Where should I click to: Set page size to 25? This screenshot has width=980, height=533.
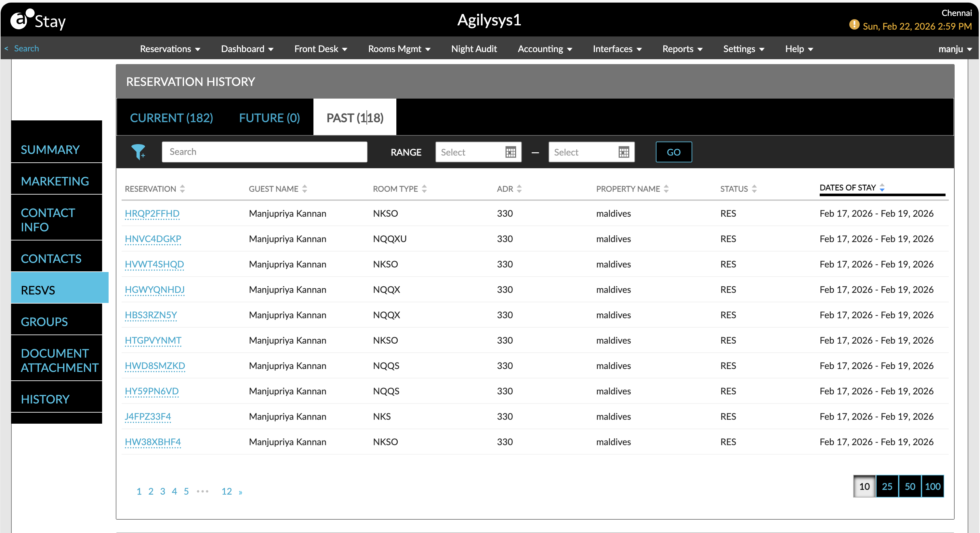click(887, 486)
